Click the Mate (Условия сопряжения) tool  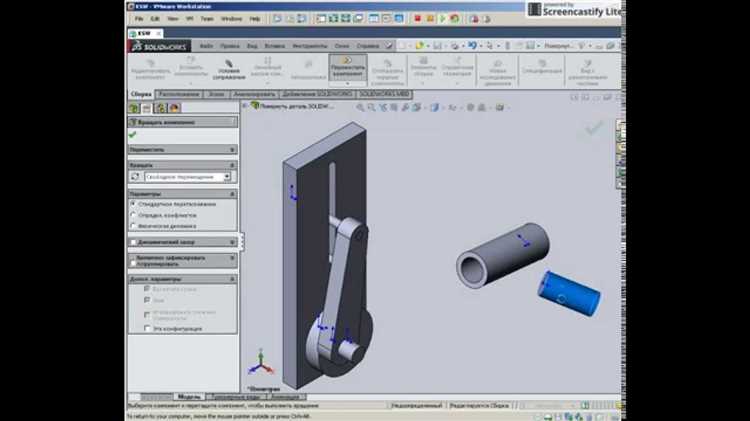tap(229, 70)
